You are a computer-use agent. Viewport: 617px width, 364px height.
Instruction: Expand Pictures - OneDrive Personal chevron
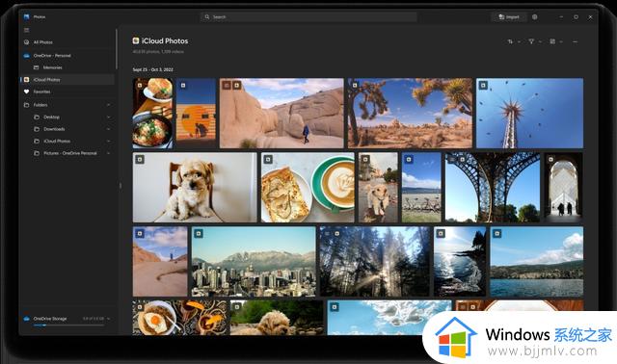[109, 153]
